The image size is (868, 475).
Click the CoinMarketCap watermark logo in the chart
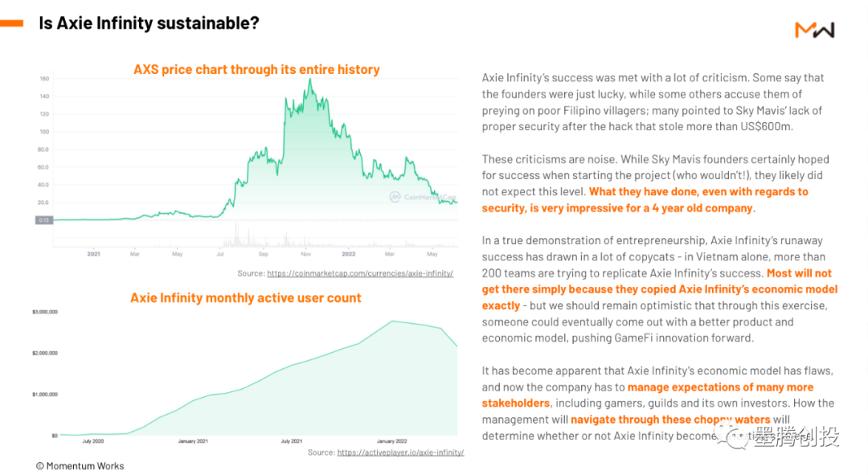click(x=422, y=197)
